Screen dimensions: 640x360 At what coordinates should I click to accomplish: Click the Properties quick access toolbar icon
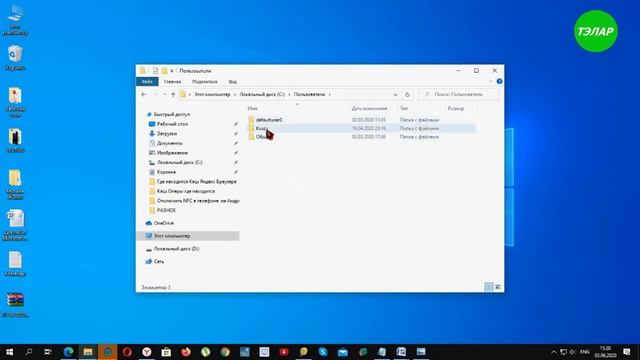coord(156,71)
